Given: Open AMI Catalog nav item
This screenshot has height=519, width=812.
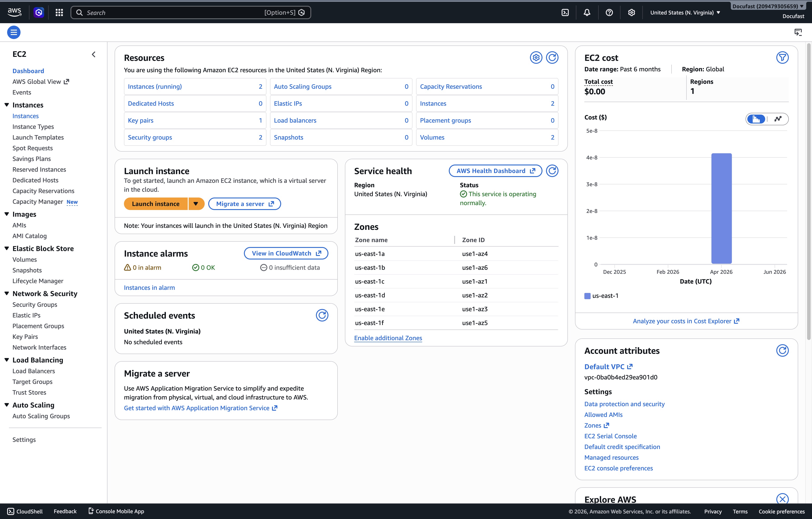Looking at the screenshot, I should click(30, 236).
